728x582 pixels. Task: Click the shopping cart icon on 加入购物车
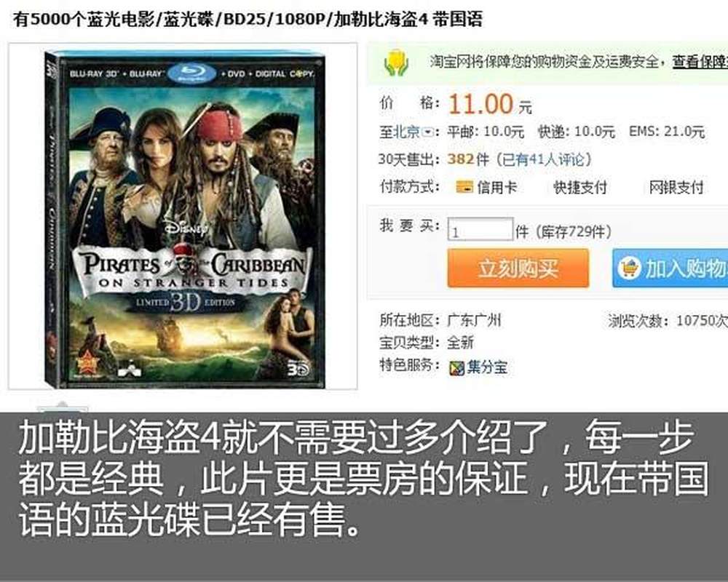pyautogui.click(x=629, y=268)
